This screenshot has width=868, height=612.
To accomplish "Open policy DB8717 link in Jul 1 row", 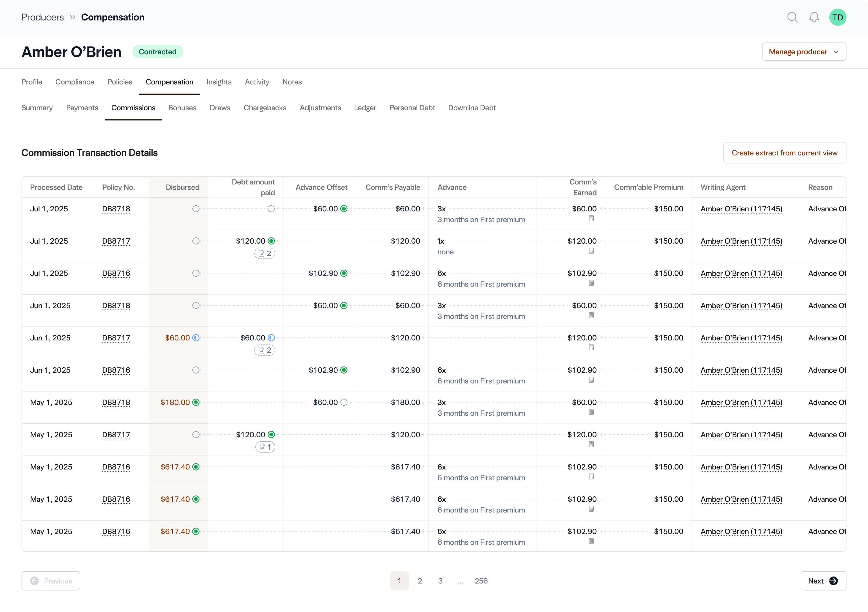I will 116,241.
